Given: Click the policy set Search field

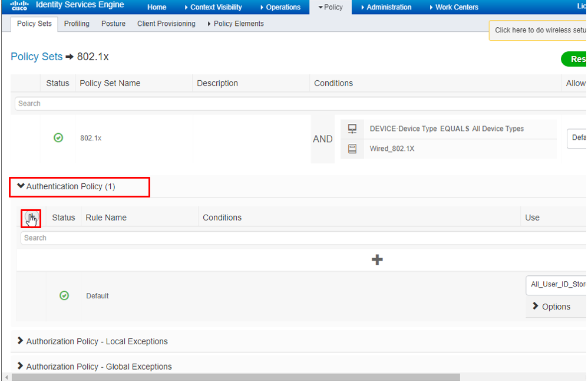Looking at the screenshot, I should point(300,104).
